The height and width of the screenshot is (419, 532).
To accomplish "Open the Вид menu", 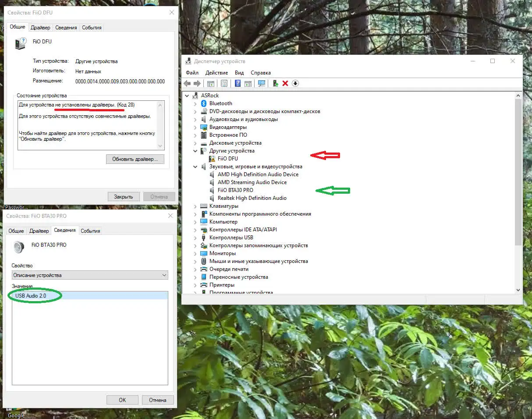I will 239,73.
